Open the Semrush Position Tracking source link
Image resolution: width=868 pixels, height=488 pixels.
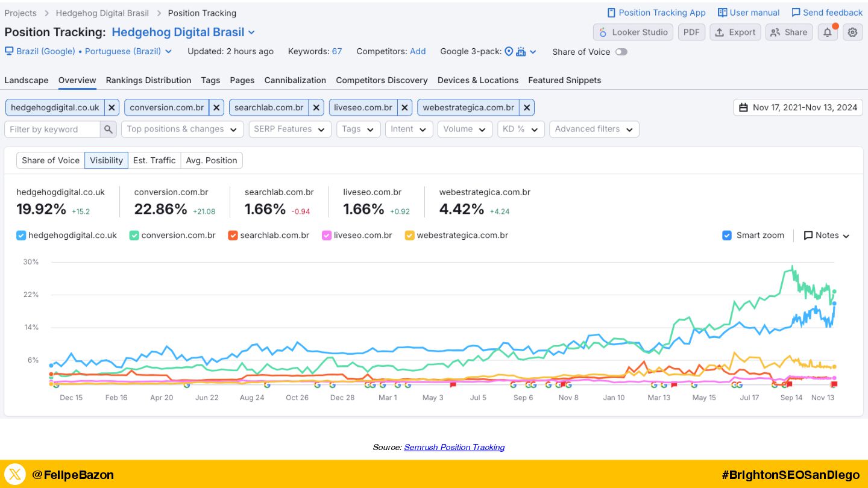(454, 447)
